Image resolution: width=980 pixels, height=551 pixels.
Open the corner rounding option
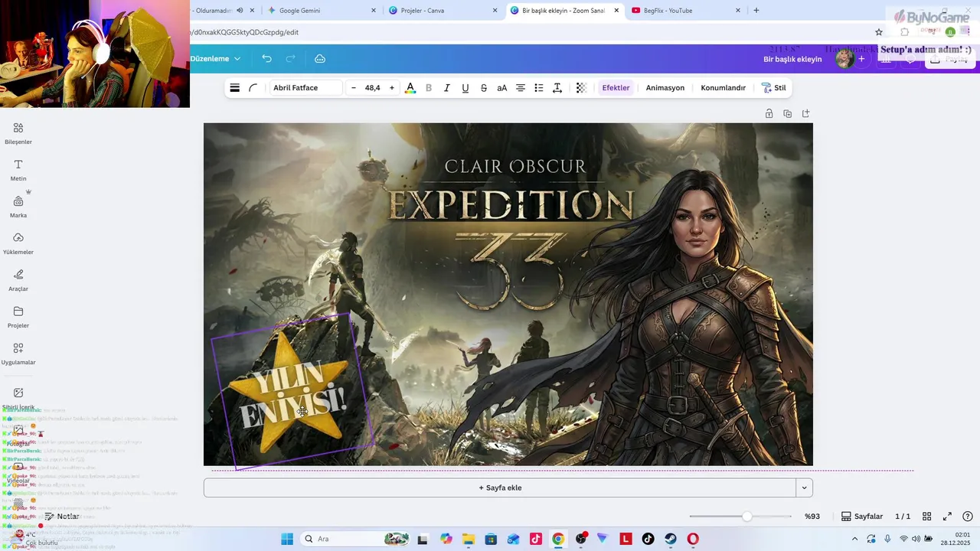click(253, 88)
